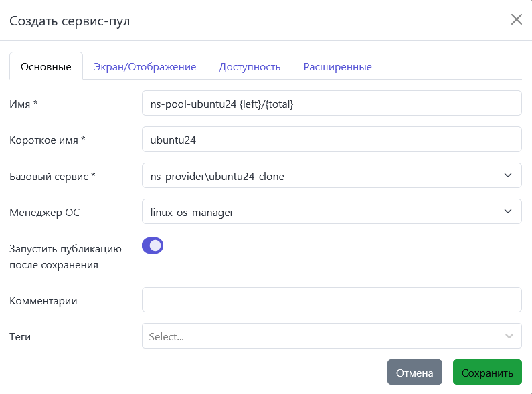
Task: Click the Запустить публикацию после сохранения label
Action: tap(65, 256)
